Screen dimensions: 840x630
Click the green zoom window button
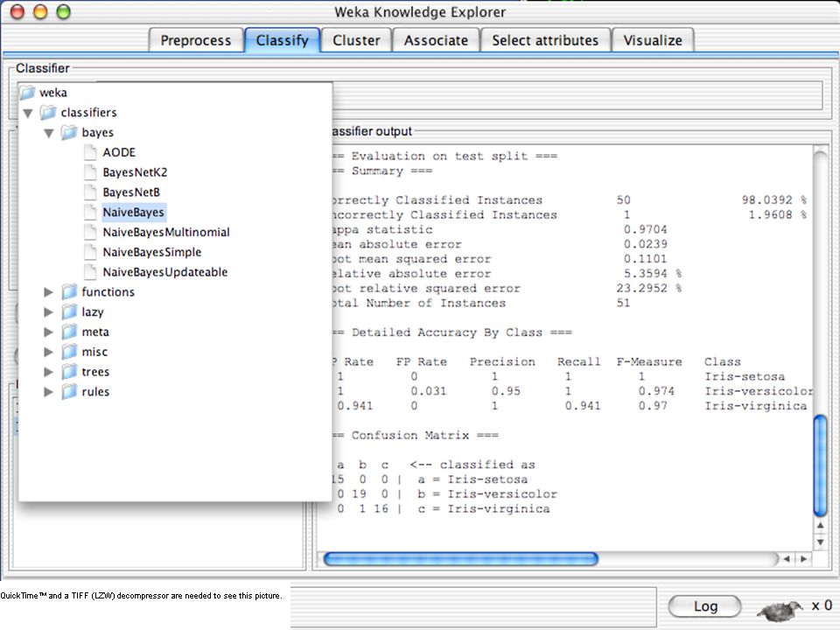(x=63, y=11)
